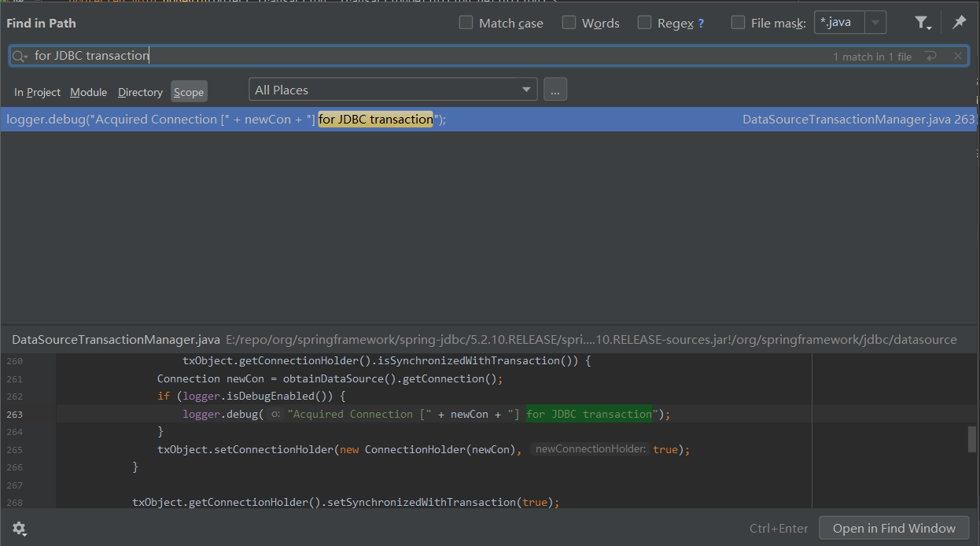Toggle the File mask checkbox
The height and width of the screenshot is (546, 980).
click(739, 22)
